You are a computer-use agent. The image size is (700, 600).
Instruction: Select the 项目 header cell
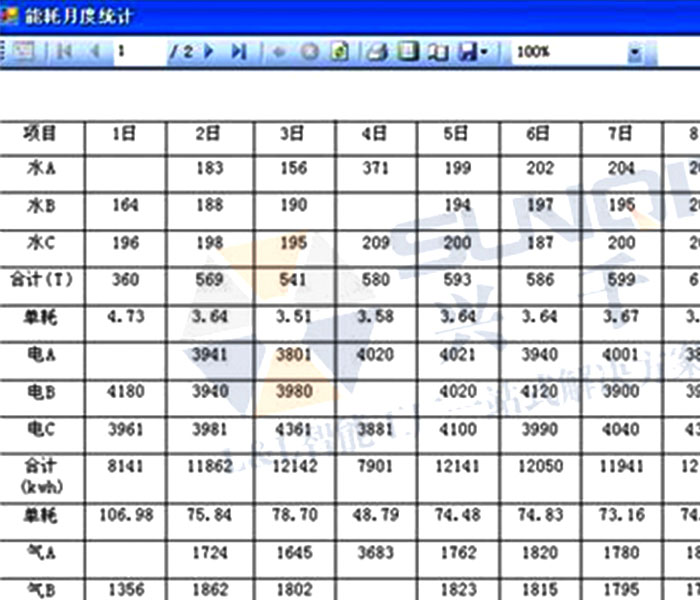pos(41,135)
